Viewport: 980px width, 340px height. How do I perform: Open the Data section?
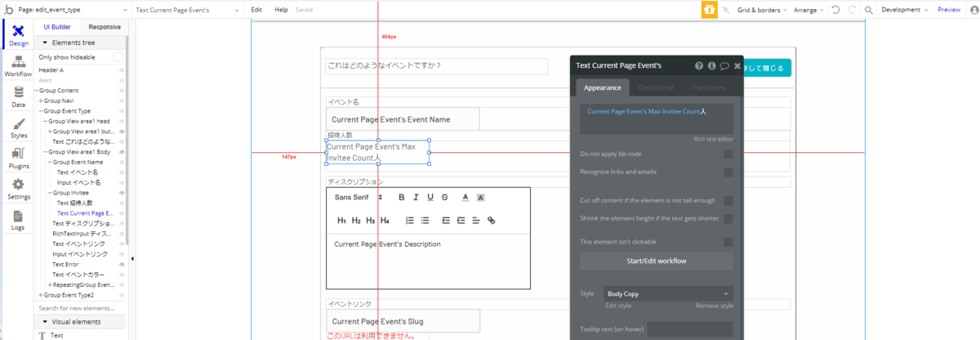click(18, 96)
